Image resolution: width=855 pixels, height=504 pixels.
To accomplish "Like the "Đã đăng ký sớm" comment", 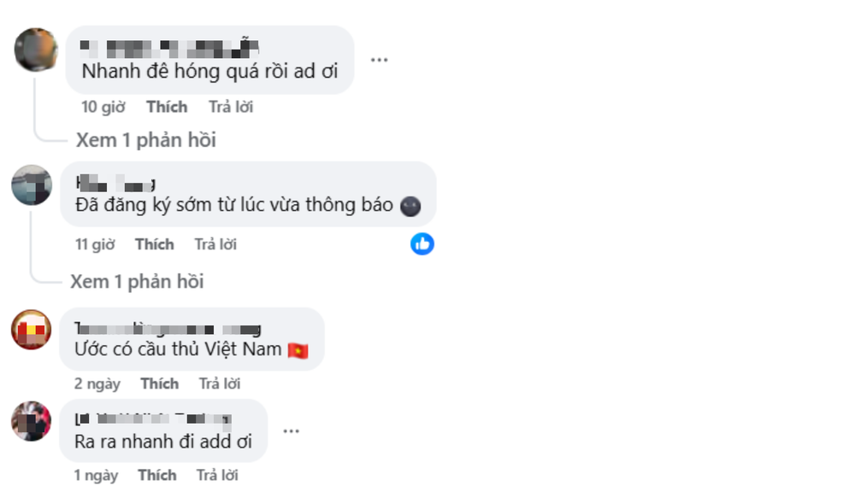I will point(155,244).
